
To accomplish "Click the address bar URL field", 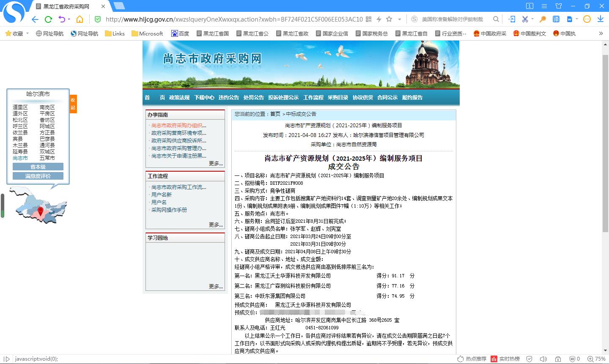I will point(233,19).
